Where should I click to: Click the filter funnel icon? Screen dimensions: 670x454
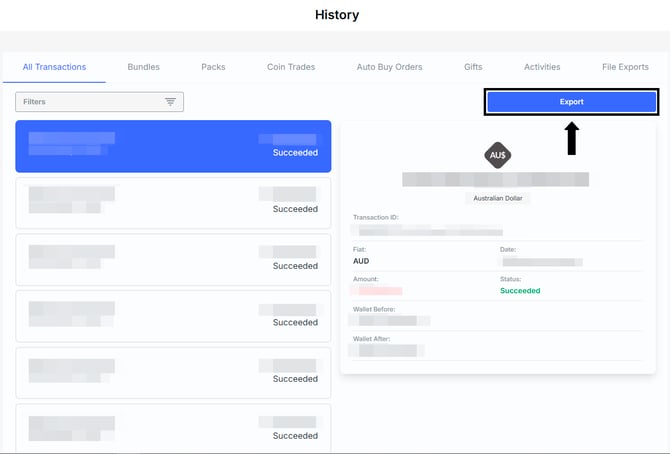point(170,102)
